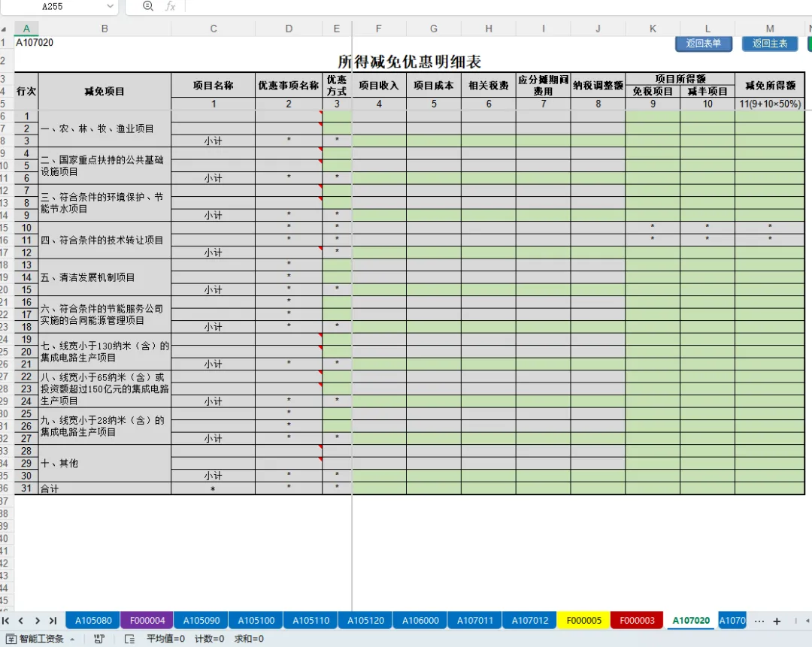
Task: Click the 相关税费 header cell
Action: pyautogui.click(x=489, y=86)
